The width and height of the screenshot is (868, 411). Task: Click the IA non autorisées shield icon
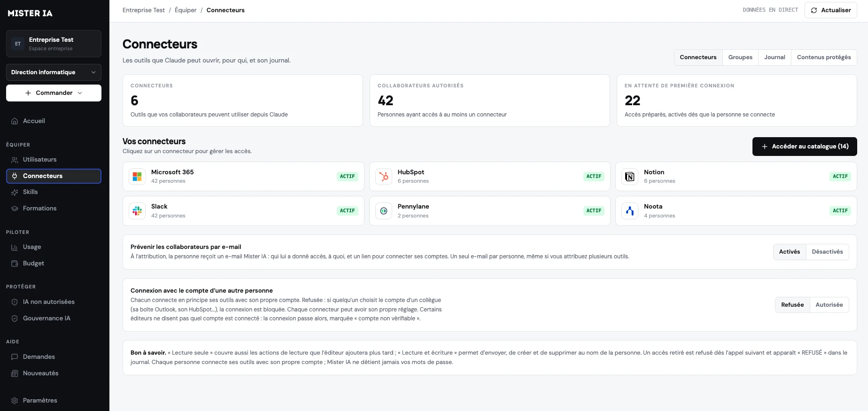pyautogui.click(x=15, y=302)
